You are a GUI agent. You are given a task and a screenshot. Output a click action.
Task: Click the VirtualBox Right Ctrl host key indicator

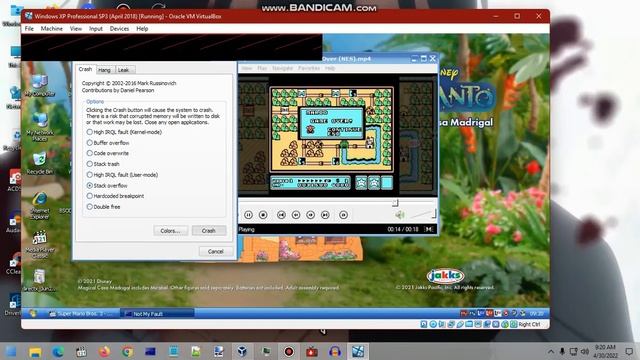529,324
